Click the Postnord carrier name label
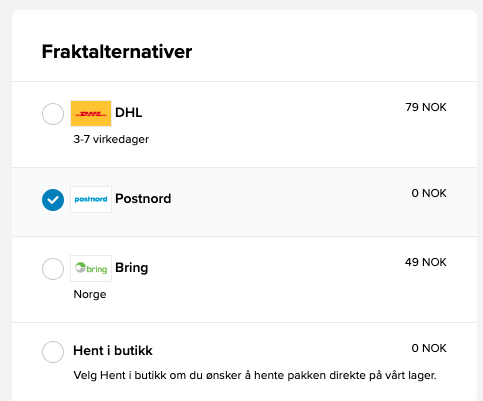The width and height of the screenshot is (483, 401). 143,199
